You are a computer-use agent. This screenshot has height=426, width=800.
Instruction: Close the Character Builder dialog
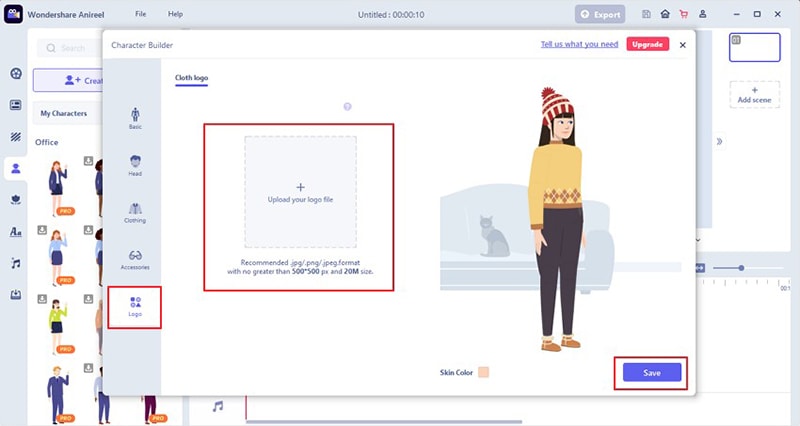pos(683,45)
